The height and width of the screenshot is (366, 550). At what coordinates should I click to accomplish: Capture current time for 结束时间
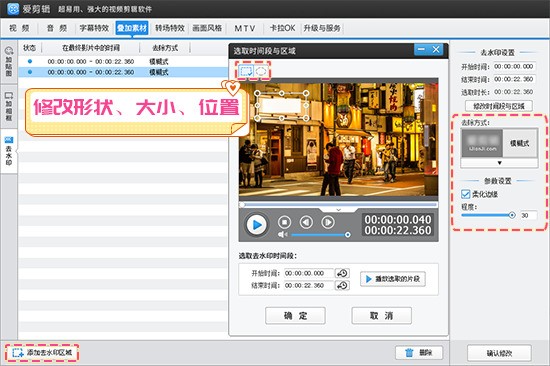pyautogui.click(x=342, y=286)
